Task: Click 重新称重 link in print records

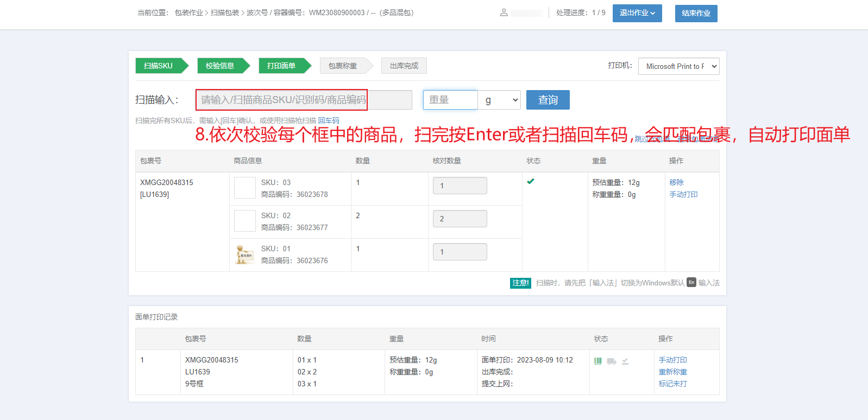Action: (x=672, y=372)
